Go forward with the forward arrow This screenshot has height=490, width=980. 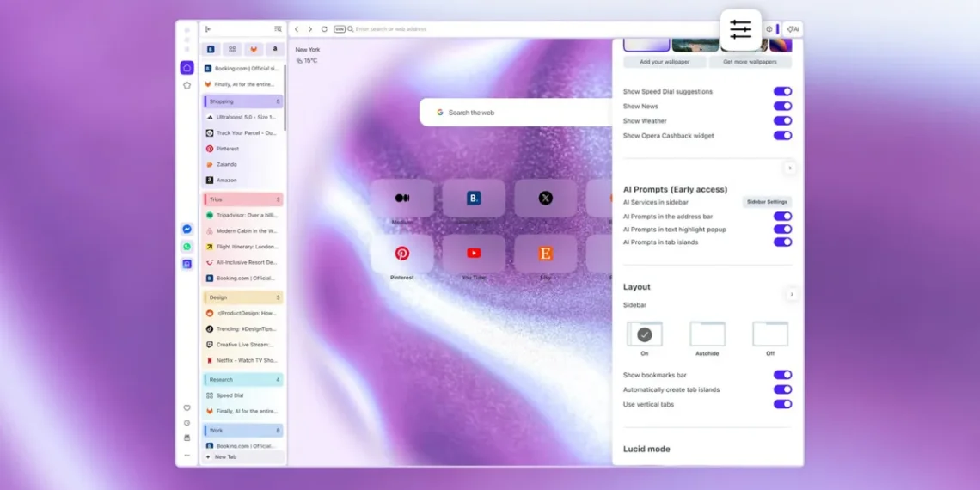[x=310, y=28]
